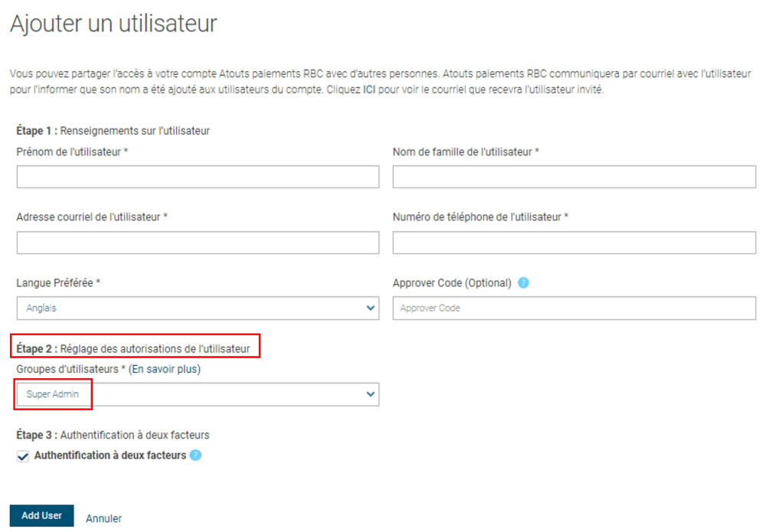Toggle the Authentification à deux facteurs checkbox
This screenshot has width=766, height=532.
click(23, 456)
